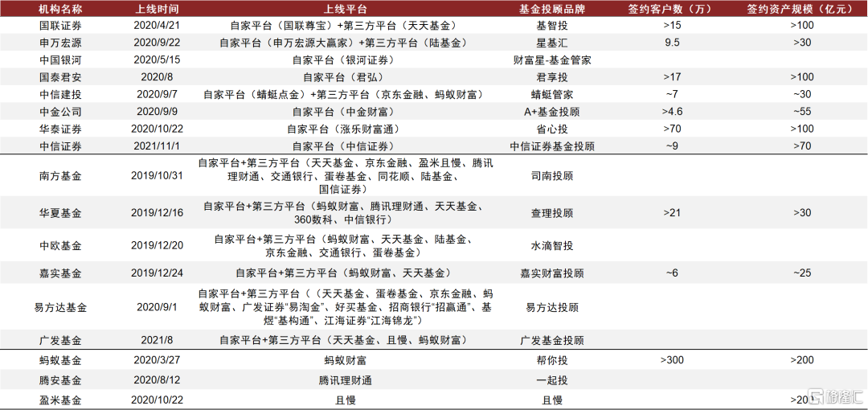868x410 pixels.
Task: Click the 国联证券 name cell
Action: click(59, 26)
